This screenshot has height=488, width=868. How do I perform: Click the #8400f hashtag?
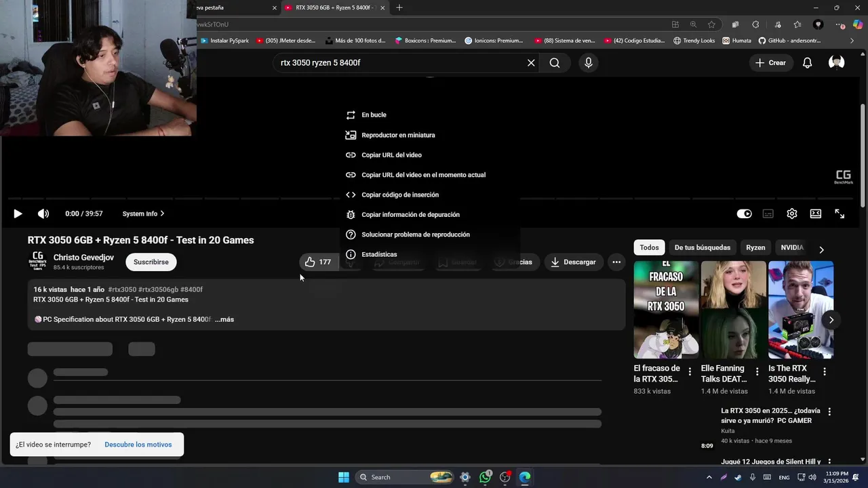click(191, 289)
